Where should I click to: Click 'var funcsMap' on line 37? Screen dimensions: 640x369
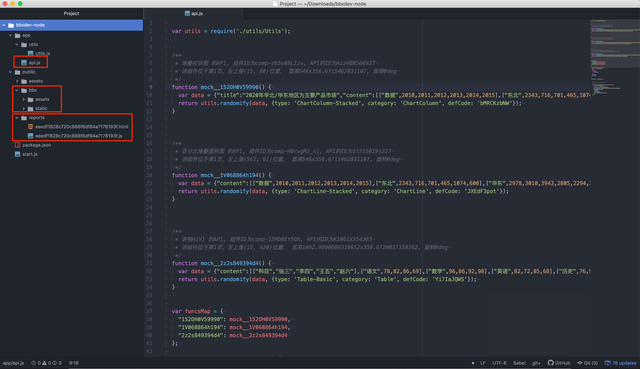click(191, 311)
